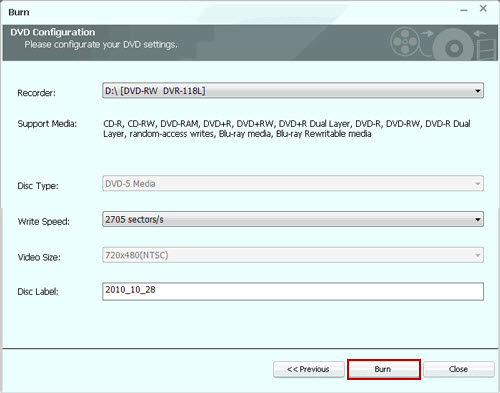This screenshot has height=393, width=500.
Task: Start burning with the Burn button
Action: coord(384,369)
